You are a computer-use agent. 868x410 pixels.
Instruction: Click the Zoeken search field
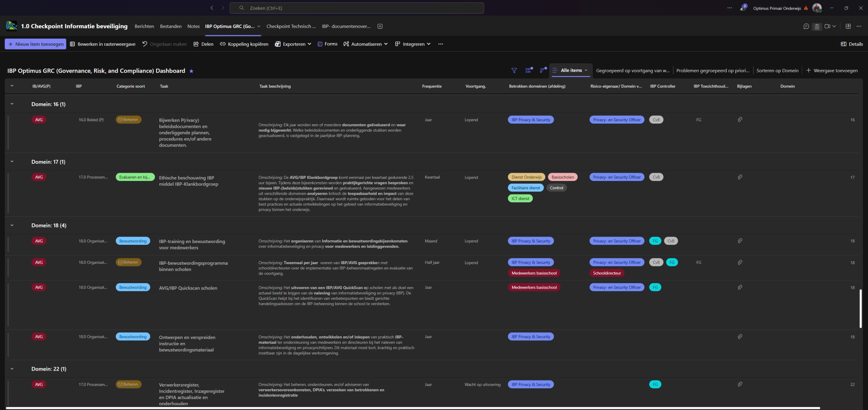point(357,8)
